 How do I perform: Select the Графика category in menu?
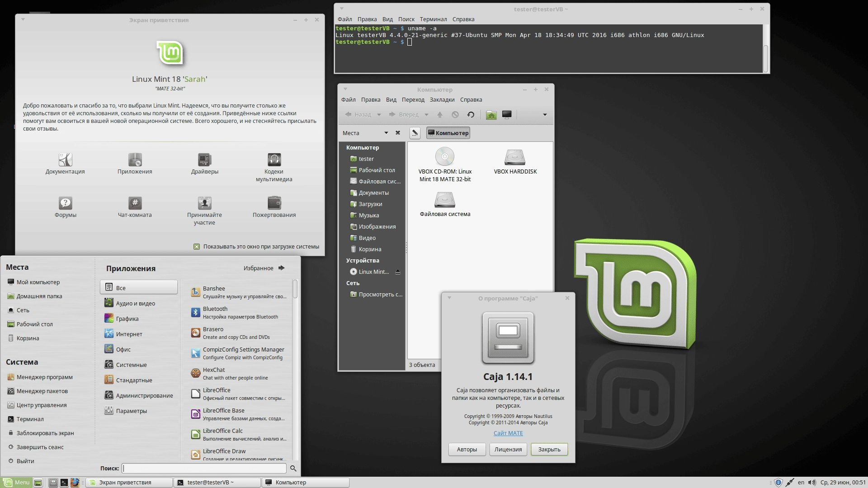139,319
